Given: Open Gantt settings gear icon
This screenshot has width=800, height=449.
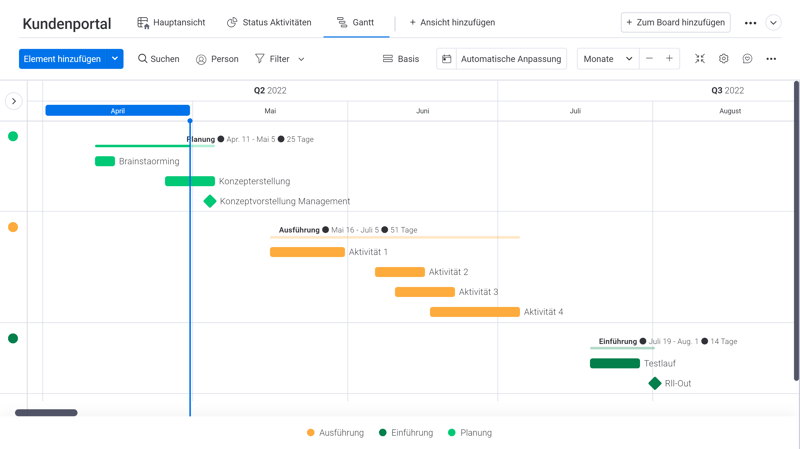Looking at the screenshot, I should coord(724,59).
